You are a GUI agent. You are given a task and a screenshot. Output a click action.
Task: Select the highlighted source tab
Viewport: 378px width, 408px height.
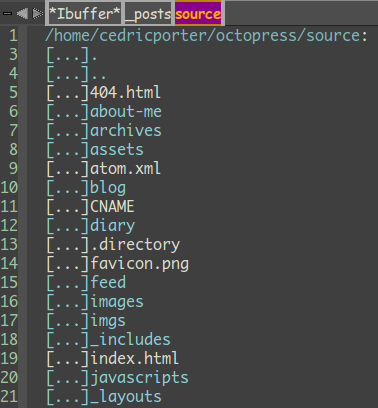[198, 13]
